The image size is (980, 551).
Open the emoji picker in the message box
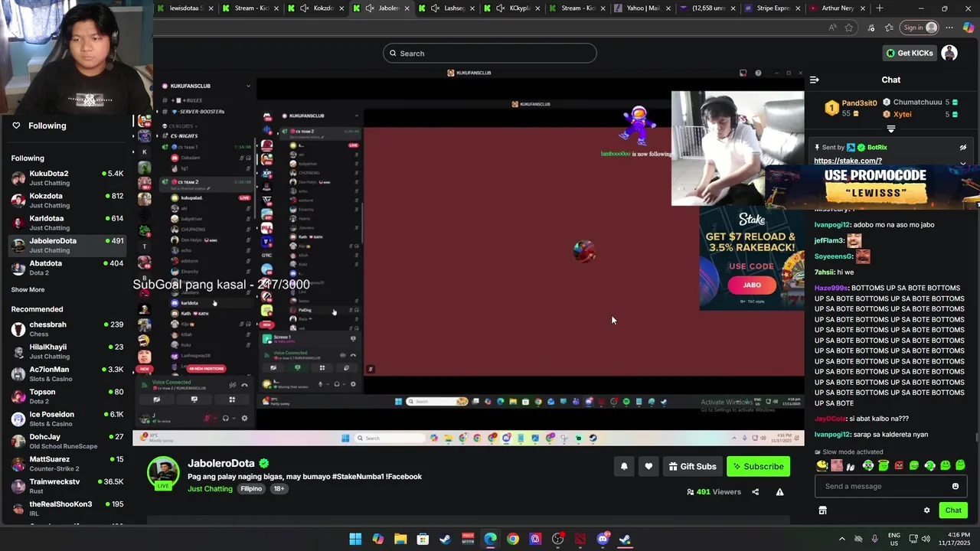[955, 486]
